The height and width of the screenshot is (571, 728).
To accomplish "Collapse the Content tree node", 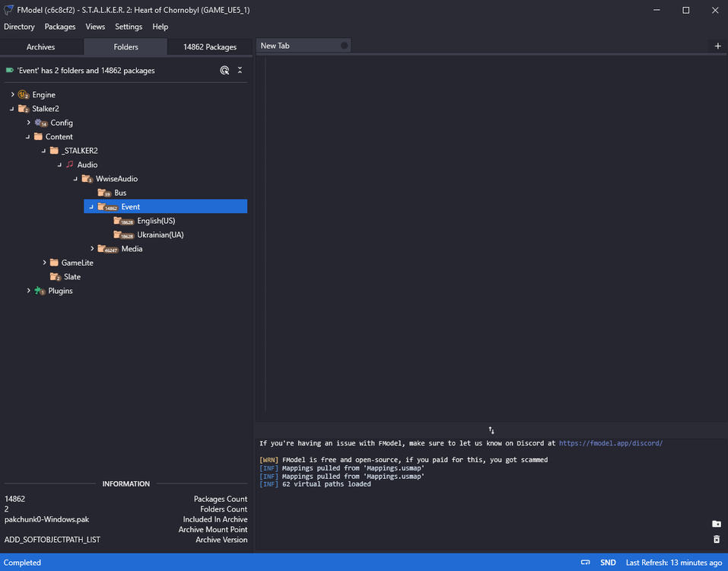I will 28,136.
